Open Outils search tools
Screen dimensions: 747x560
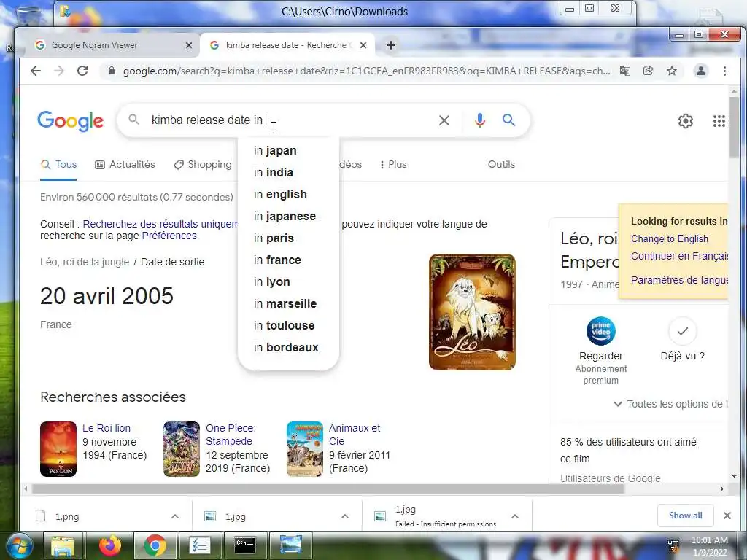pos(501,164)
